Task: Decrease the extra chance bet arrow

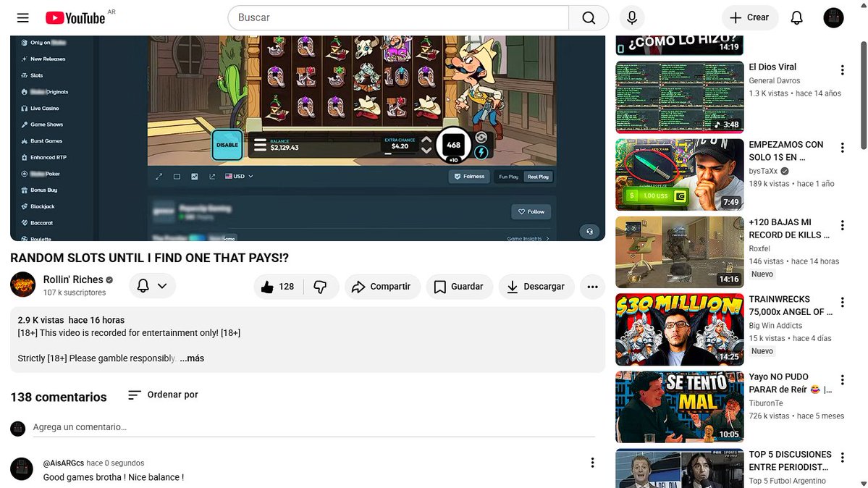Action: [426, 150]
